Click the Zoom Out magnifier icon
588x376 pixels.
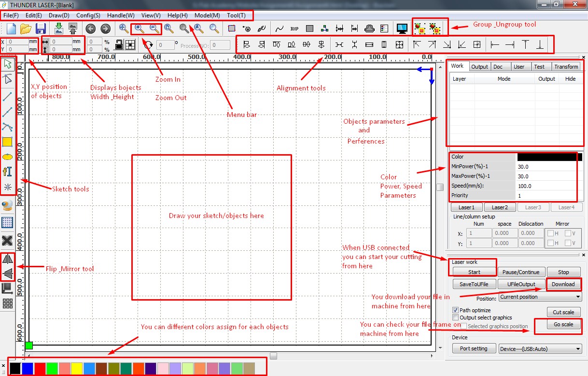tap(154, 29)
